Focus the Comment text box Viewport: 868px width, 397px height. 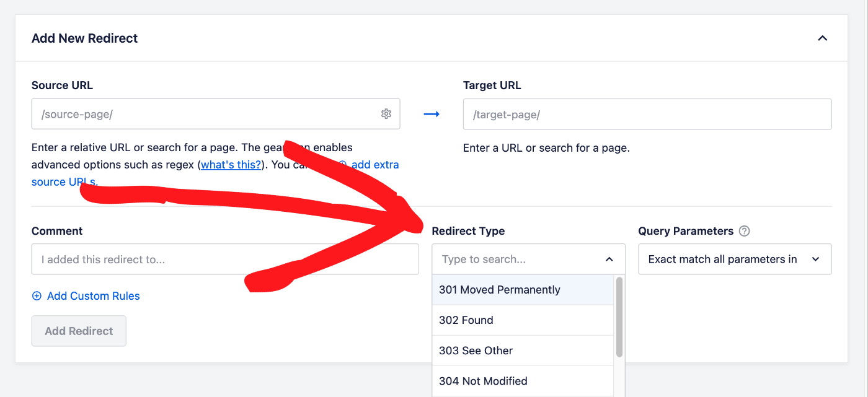click(224, 260)
